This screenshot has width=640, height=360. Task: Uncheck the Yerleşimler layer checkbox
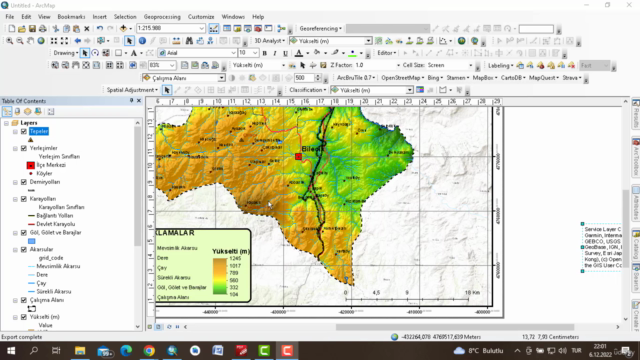pyautogui.click(x=24, y=148)
